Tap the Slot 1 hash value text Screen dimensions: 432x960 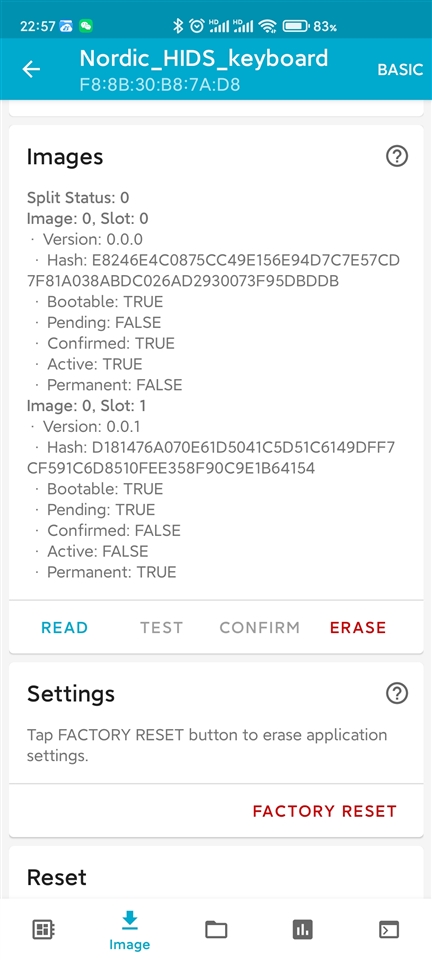click(211, 458)
